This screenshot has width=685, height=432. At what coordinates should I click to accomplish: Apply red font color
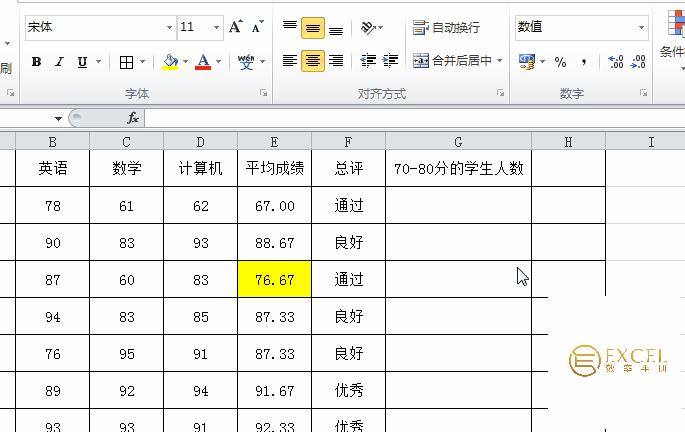click(x=203, y=62)
